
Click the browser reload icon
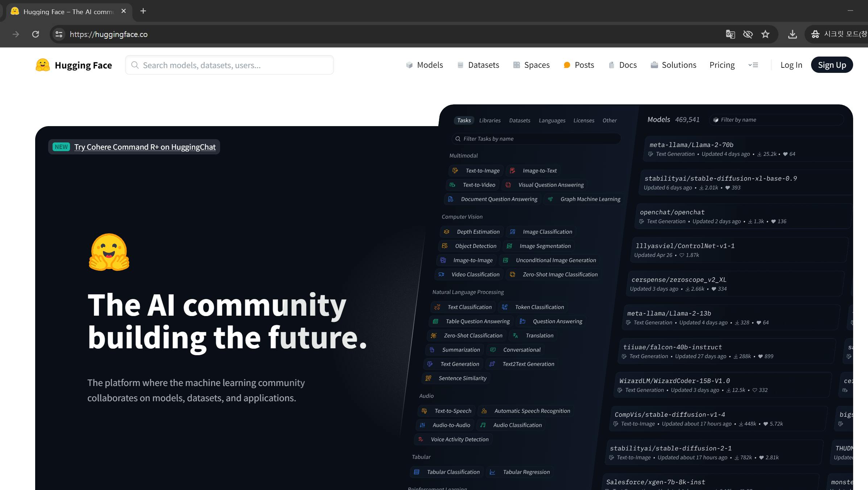(x=36, y=34)
